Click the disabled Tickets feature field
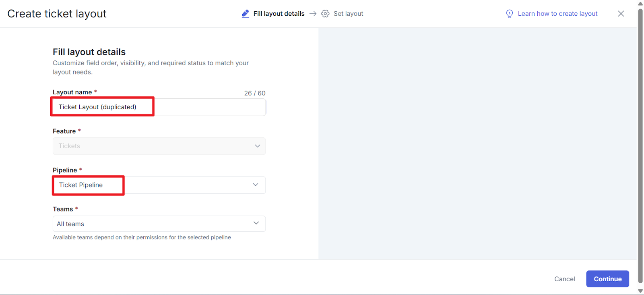Image resolution: width=644 pixels, height=295 pixels. (x=153, y=146)
